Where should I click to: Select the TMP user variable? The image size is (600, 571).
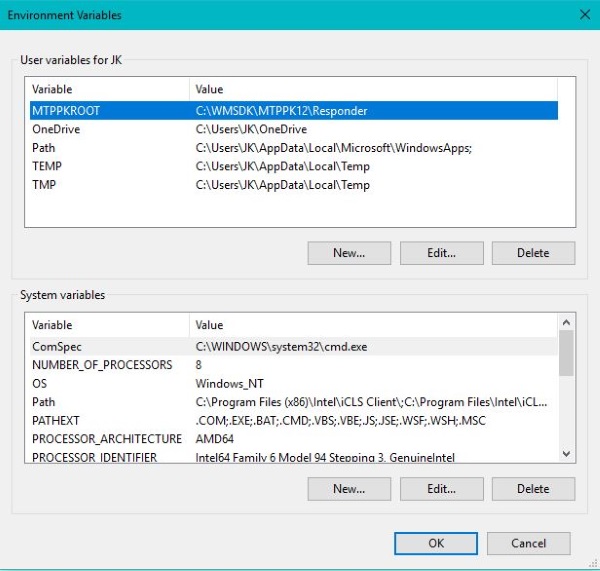293,185
